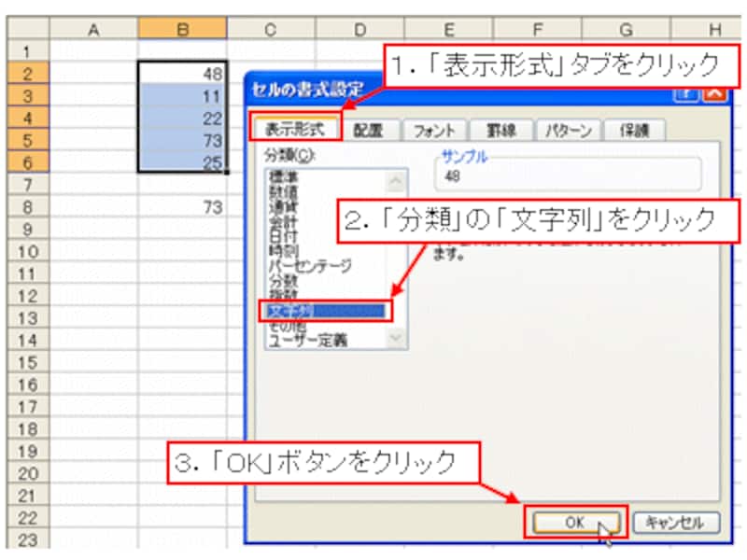Viewport: 747px width, 560px height.
Task: Select row 8 header
Action: point(28,207)
